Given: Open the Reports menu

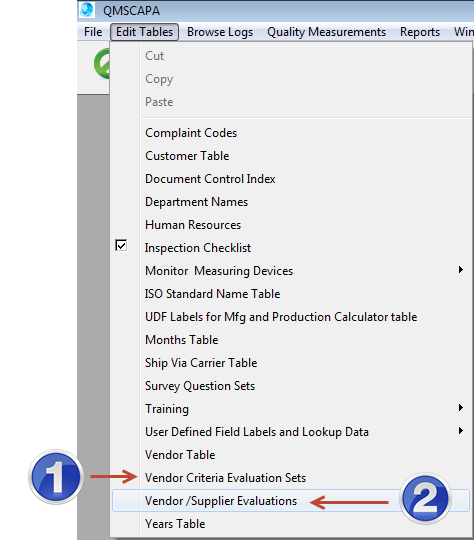Looking at the screenshot, I should [x=420, y=32].
